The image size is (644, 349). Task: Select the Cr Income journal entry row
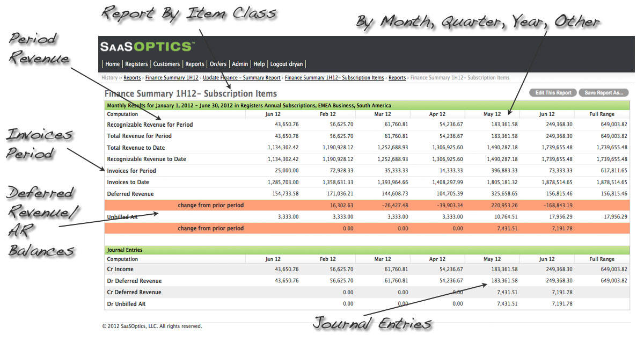tap(120, 269)
